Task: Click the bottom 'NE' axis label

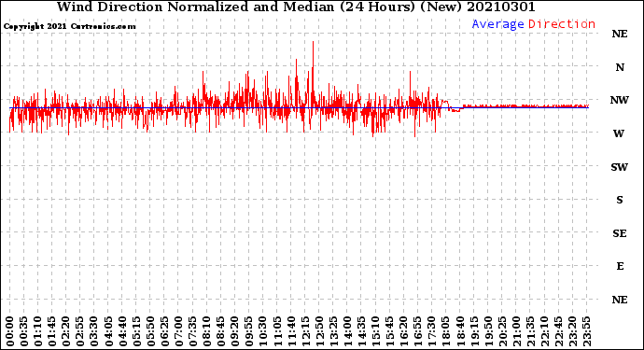Action: 620,300
